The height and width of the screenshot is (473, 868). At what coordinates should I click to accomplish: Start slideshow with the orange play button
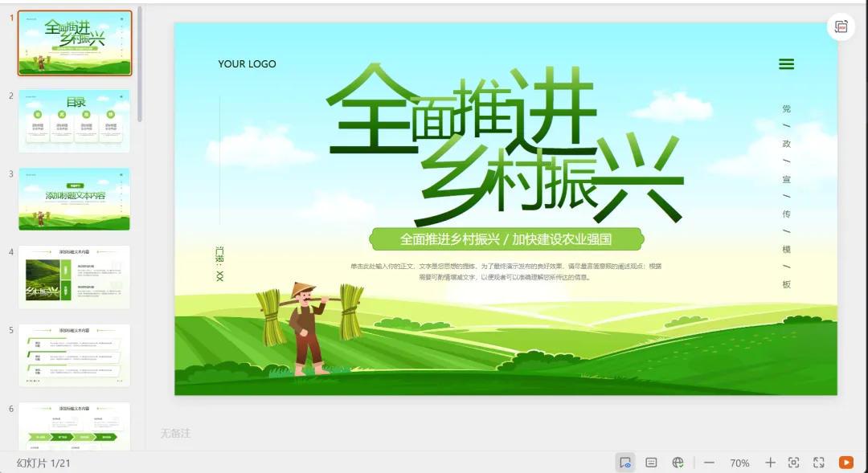coord(845,463)
